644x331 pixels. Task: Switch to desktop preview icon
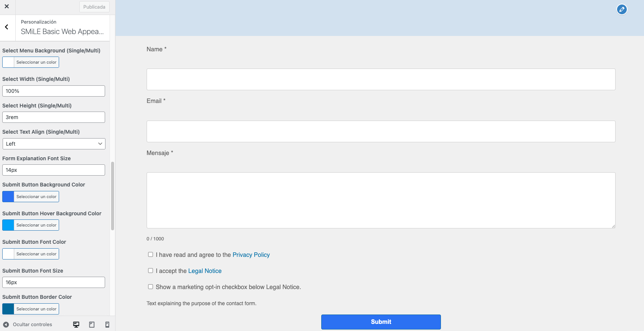tap(76, 325)
